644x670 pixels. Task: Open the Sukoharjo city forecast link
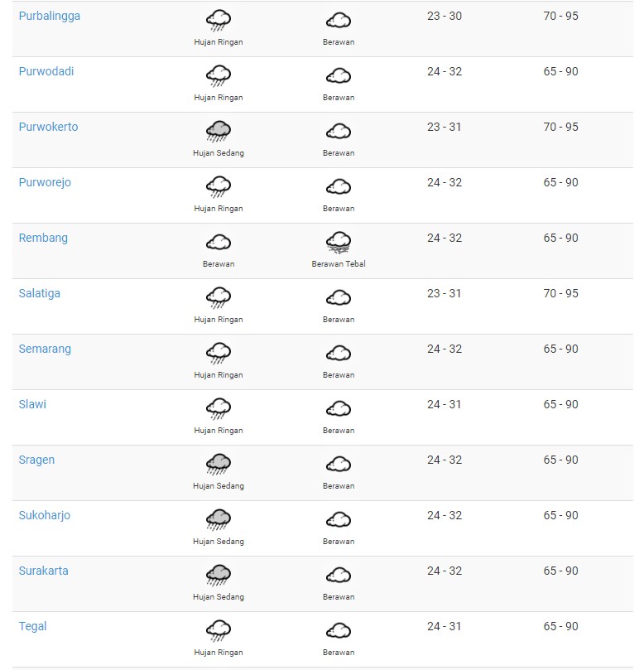point(45,516)
